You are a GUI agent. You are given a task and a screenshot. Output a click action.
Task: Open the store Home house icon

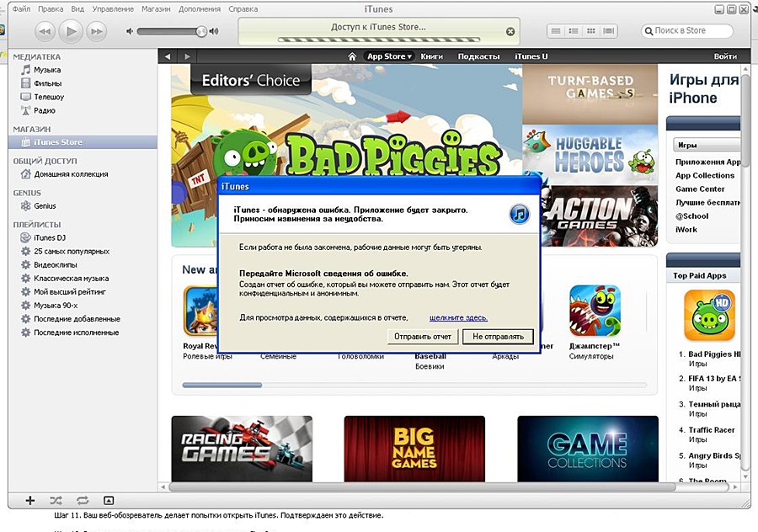[x=352, y=56]
